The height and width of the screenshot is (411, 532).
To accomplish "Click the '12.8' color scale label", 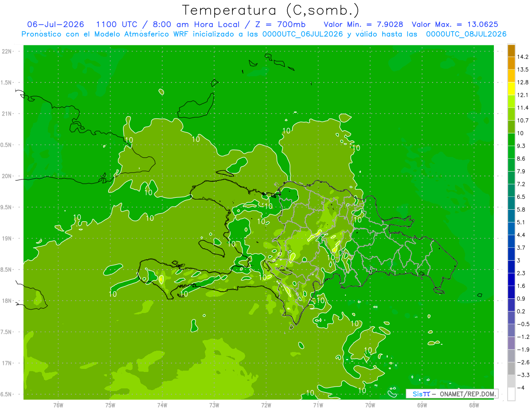I will pyautogui.click(x=523, y=82).
